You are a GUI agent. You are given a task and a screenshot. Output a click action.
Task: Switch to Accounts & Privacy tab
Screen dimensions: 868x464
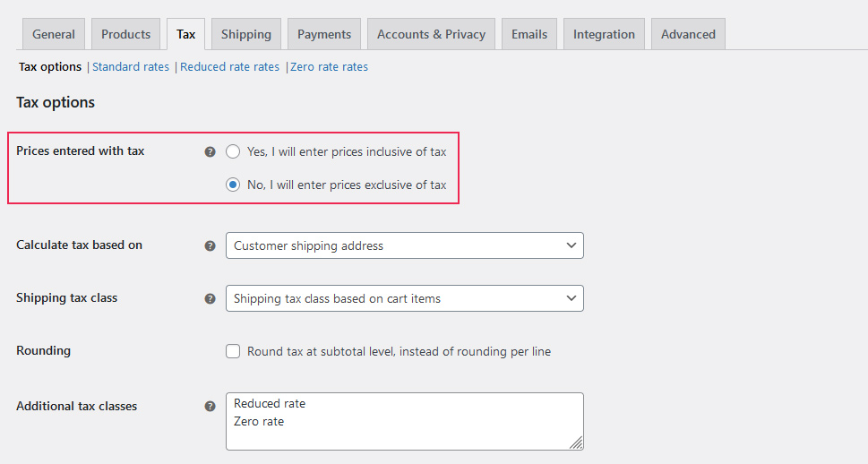click(431, 34)
